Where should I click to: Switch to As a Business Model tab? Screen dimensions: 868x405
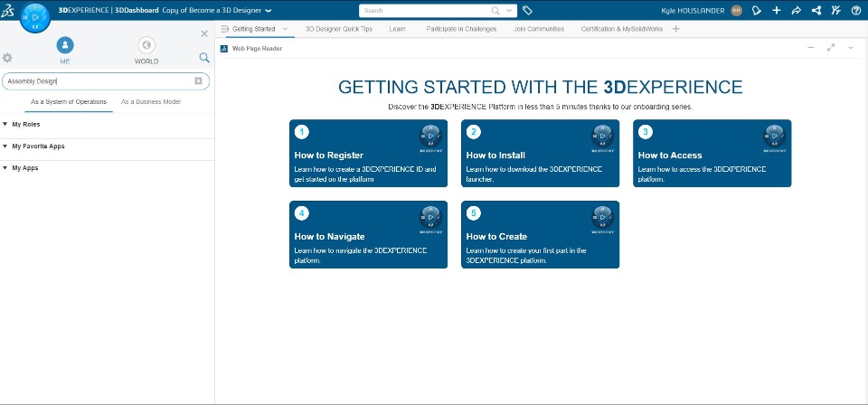[151, 102]
